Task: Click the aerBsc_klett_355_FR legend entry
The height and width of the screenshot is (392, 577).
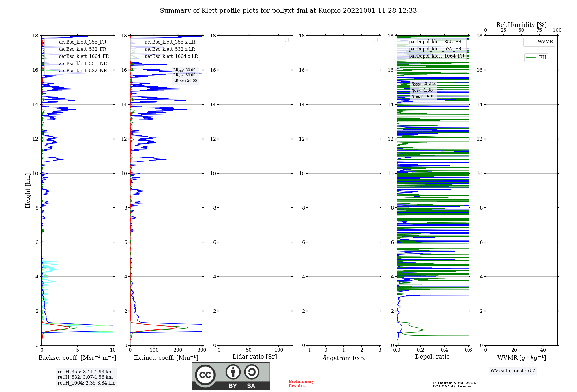Action: [76, 42]
